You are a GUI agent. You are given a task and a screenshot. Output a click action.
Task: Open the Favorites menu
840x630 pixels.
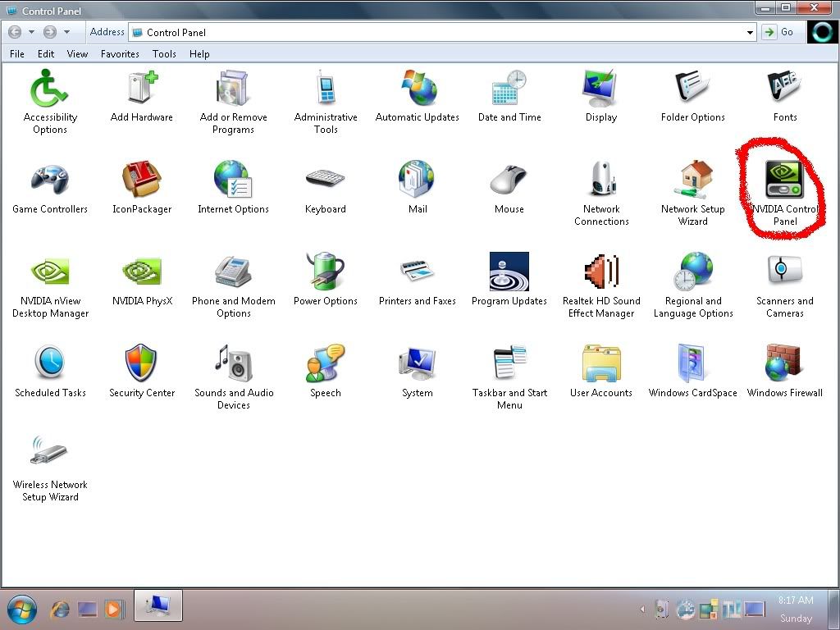[120, 54]
